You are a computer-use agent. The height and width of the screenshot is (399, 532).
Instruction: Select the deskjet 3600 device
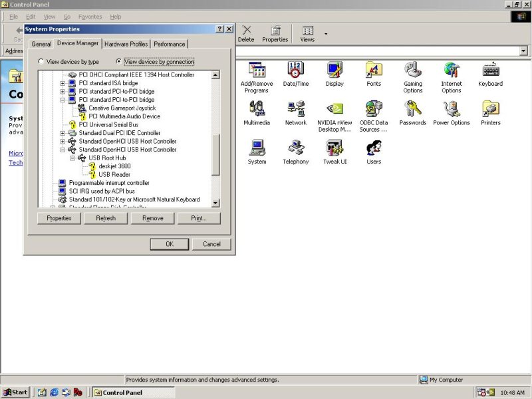point(114,166)
